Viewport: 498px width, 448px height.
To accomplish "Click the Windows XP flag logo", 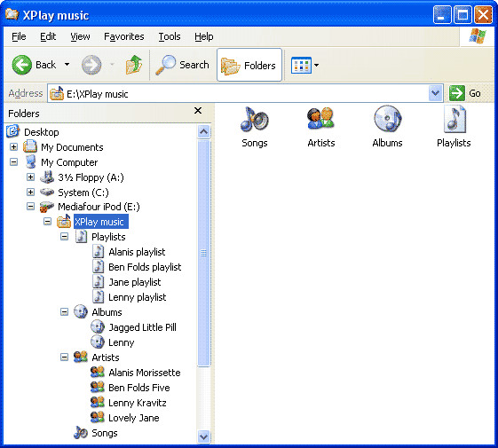I will click(478, 35).
